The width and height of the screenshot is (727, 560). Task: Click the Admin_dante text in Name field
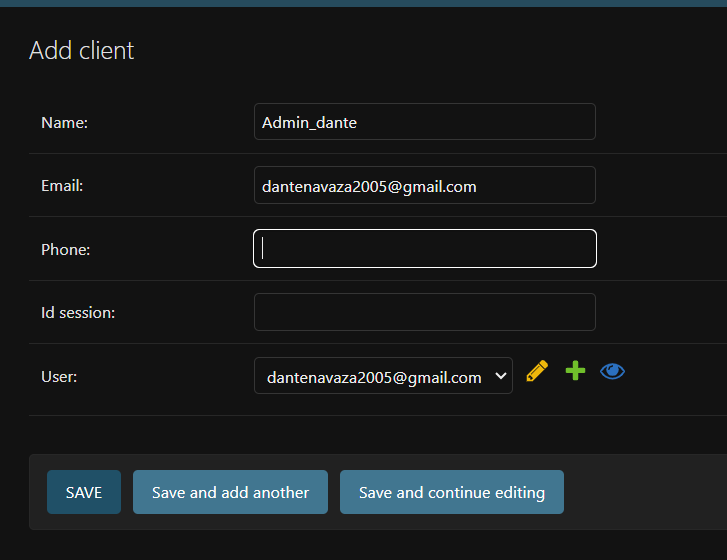[309, 123]
